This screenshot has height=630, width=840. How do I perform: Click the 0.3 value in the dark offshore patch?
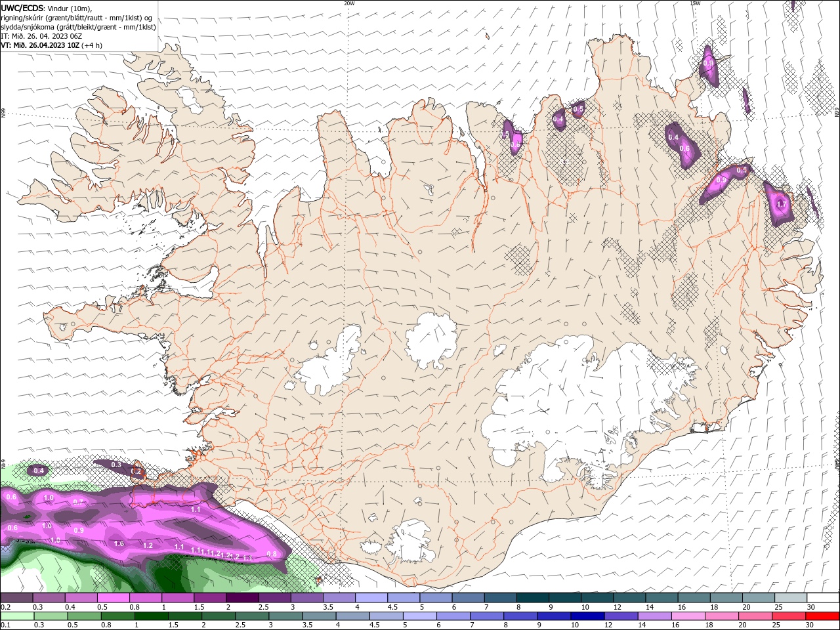(116, 465)
